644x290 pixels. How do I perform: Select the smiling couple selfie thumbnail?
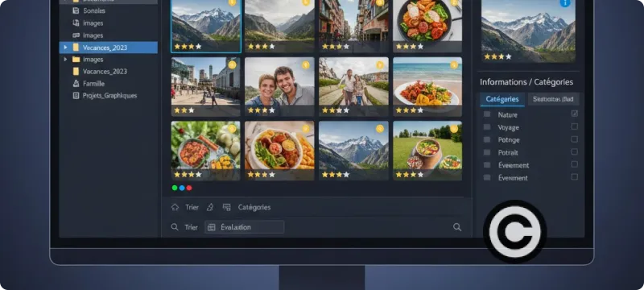(x=279, y=87)
